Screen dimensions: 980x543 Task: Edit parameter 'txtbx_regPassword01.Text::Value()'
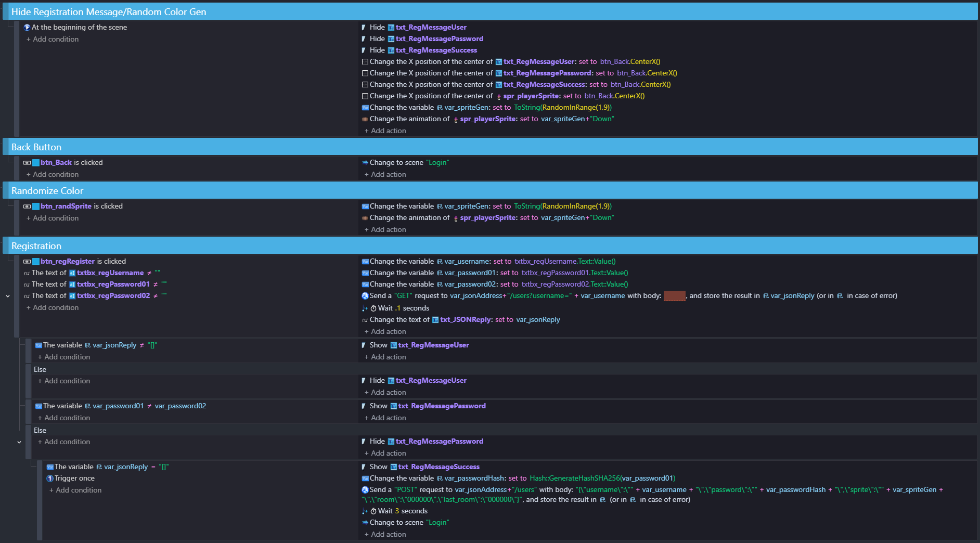(x=575, y=273)
